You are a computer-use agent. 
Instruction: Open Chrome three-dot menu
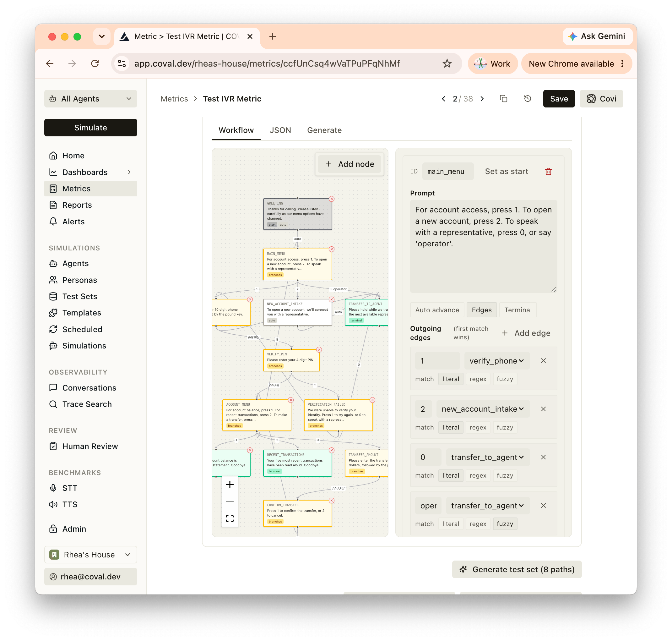(x=622, y=63)
